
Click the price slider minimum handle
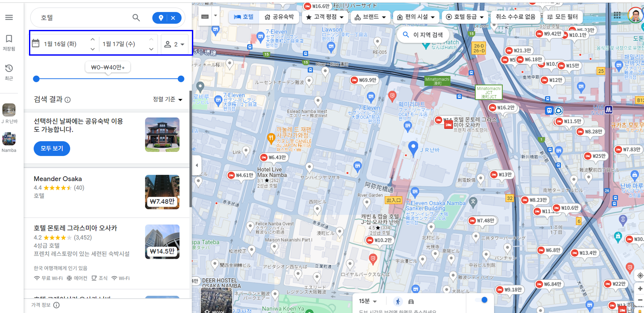(36, 79)
